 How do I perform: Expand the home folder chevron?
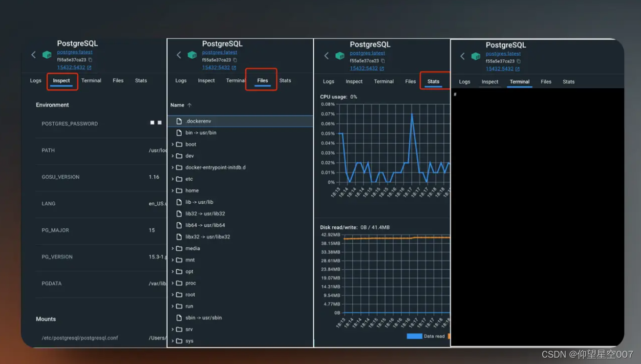point(172,191)
